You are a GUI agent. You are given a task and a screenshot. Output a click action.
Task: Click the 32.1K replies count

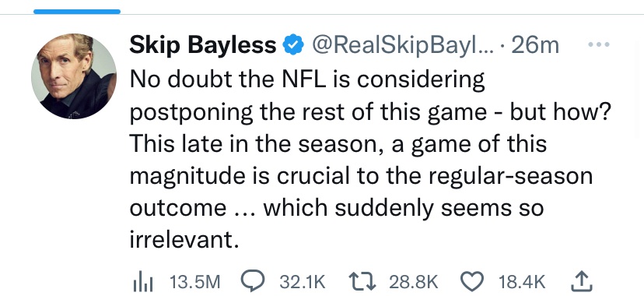(303, 283)
